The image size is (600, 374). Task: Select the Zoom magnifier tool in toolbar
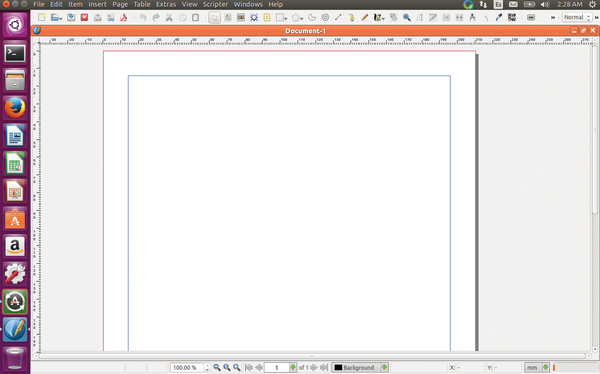(x=406, y=18)
